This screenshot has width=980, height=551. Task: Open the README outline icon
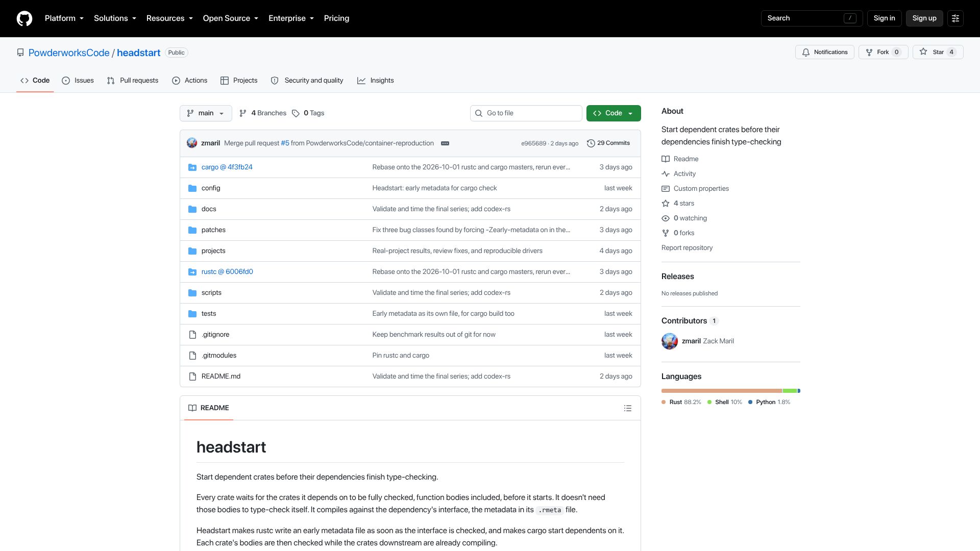(x=628, y=408)
